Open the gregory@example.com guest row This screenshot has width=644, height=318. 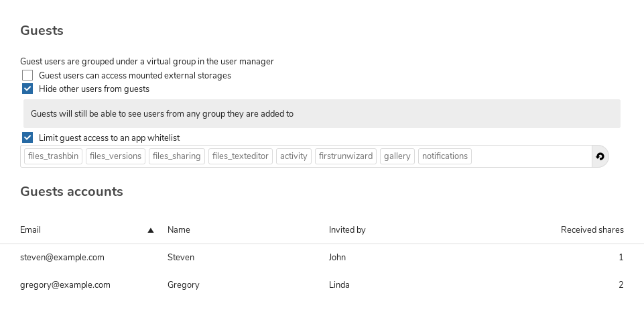[x=322, y=285]
